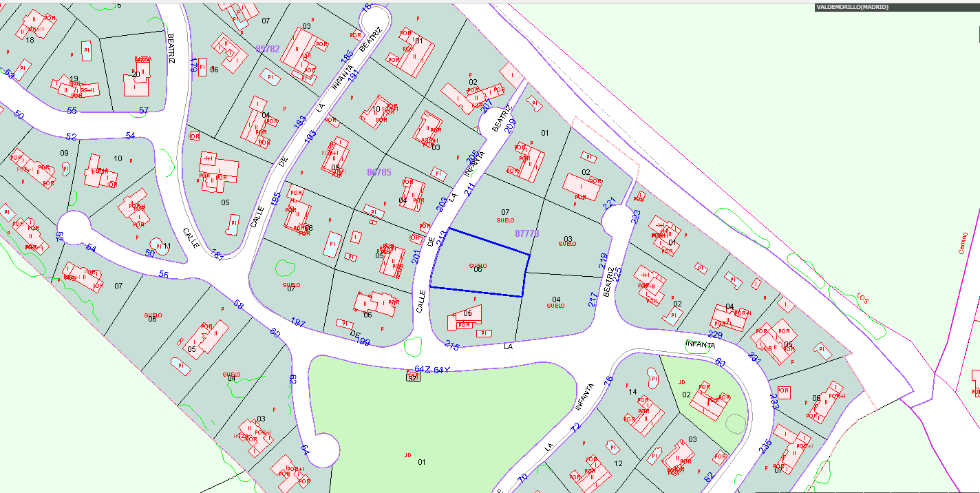Select street number 229 on the map

(x=716, y=335)
